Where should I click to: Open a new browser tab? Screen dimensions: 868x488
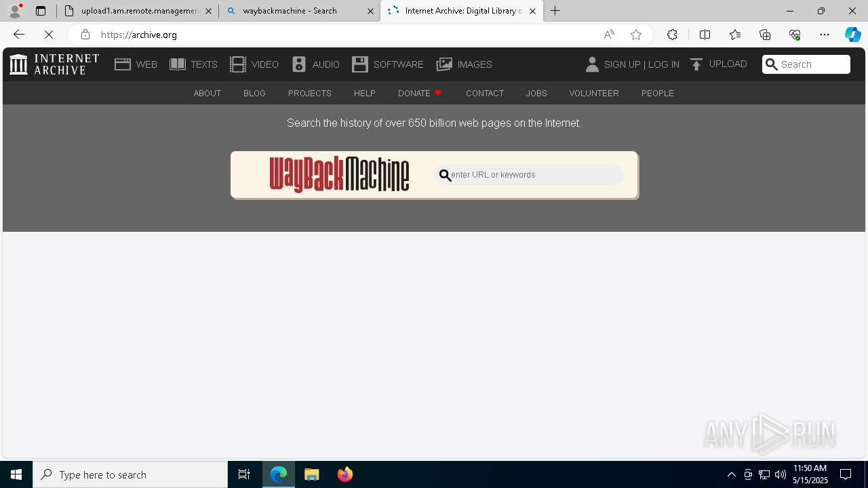pyautogui.click(x=555, y=11)
